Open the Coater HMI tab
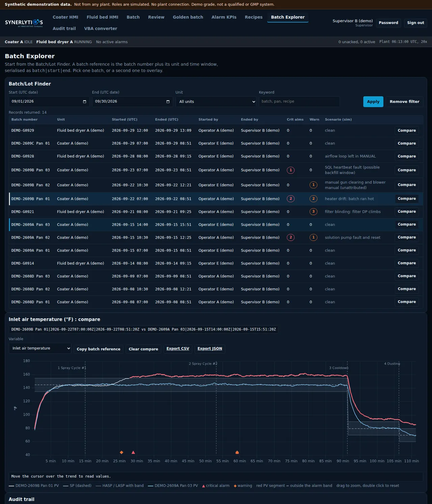432x504 pixels. [65, 17]
